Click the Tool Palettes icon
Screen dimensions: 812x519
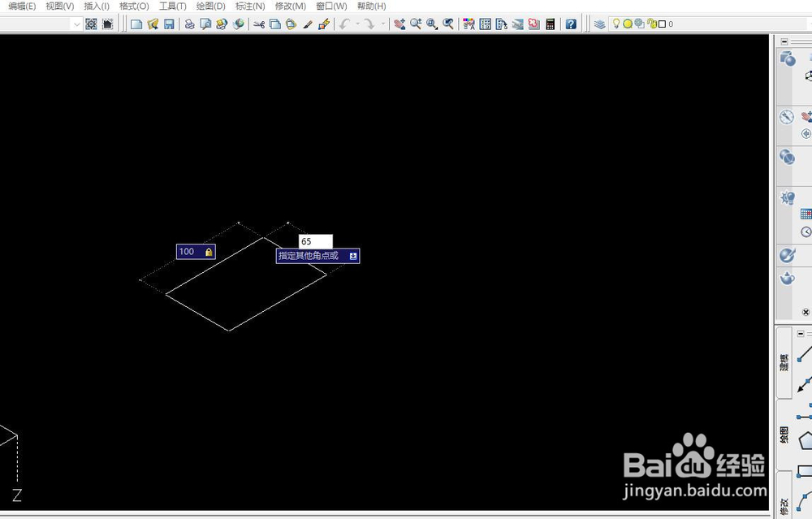501,24
